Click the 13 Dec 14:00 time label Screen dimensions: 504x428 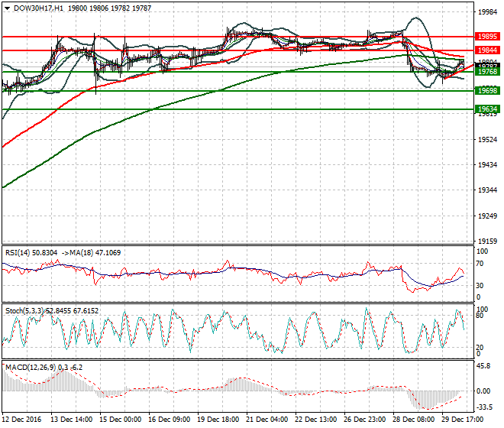point(71,420)
